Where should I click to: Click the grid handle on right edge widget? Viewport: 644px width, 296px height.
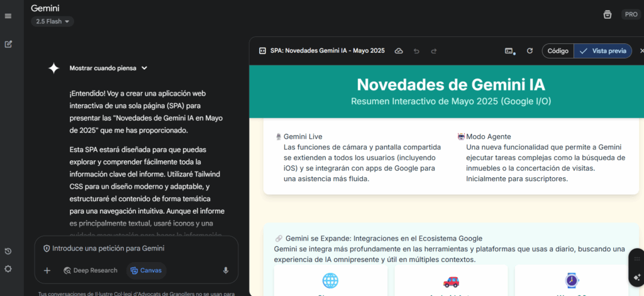click(x=638, y=259)
